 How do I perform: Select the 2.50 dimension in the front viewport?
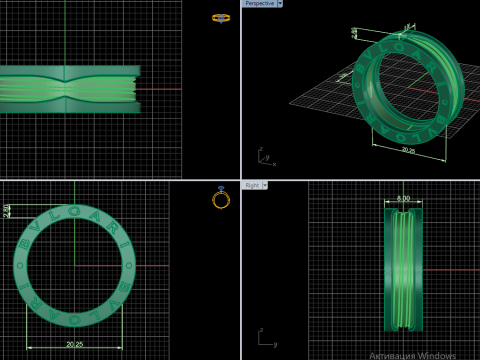click(6, 211)
